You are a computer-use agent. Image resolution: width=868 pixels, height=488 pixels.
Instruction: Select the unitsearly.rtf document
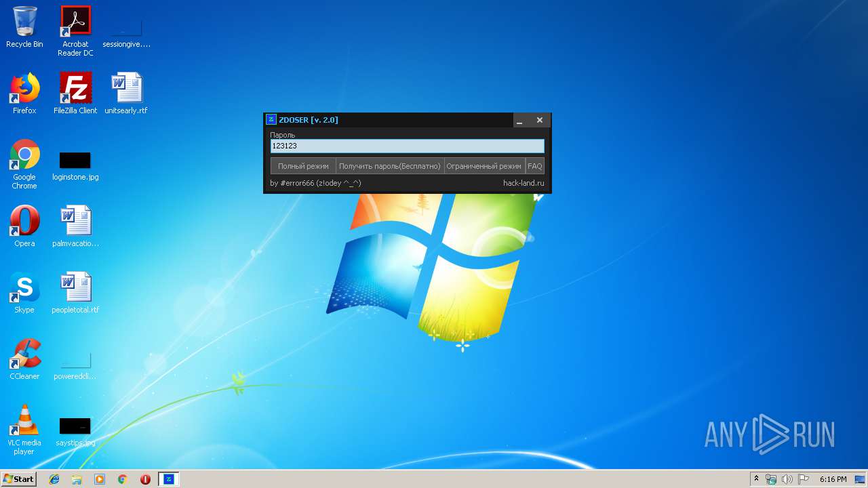tap(126, 94)
